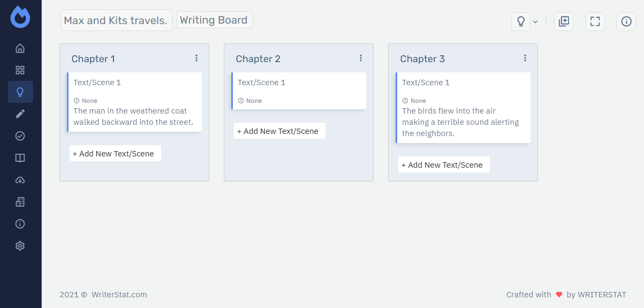Open the open book icon in sidebar
Viewport: 644px width, 308px height.
[20, 158]
